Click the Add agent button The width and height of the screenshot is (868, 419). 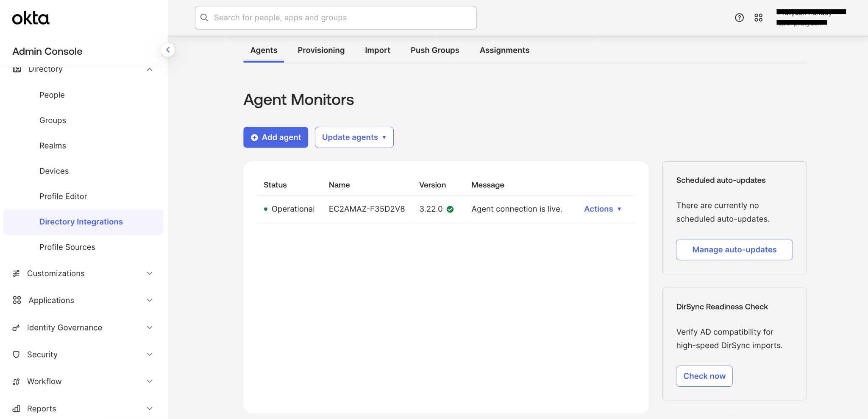(275, 137)
